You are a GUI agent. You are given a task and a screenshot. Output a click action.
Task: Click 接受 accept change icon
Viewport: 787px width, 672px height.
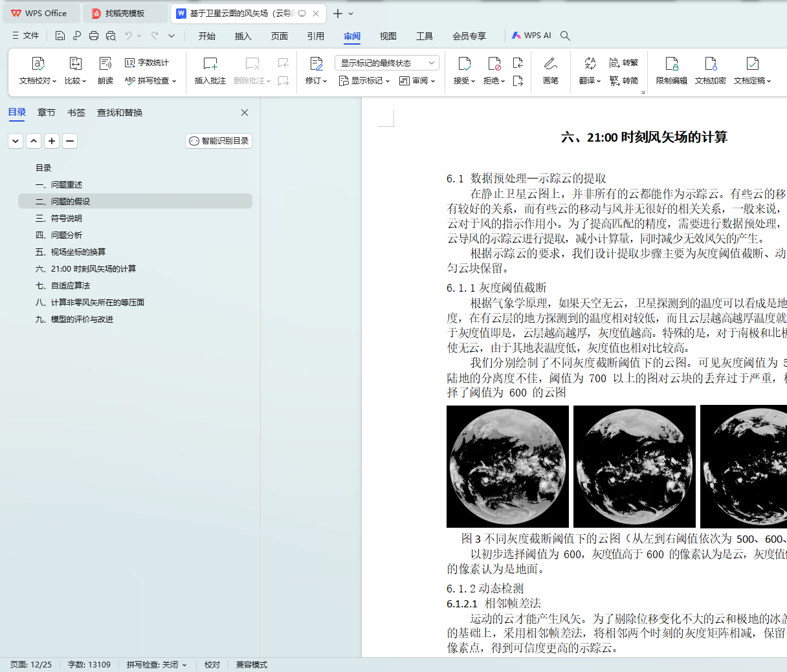pos(465,63)
